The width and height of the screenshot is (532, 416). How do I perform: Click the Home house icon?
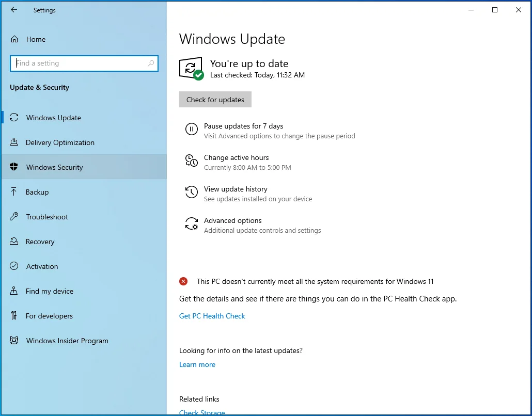(x=14, y=39)
